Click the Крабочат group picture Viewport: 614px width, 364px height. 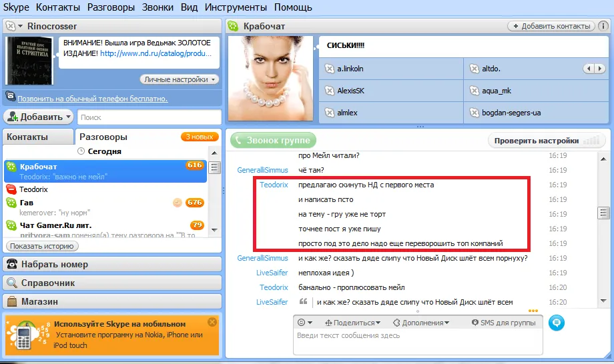click(x=270, y=79)
